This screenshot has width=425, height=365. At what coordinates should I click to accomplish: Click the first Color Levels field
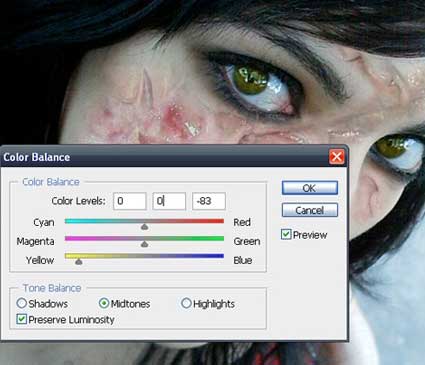[130, 201]
